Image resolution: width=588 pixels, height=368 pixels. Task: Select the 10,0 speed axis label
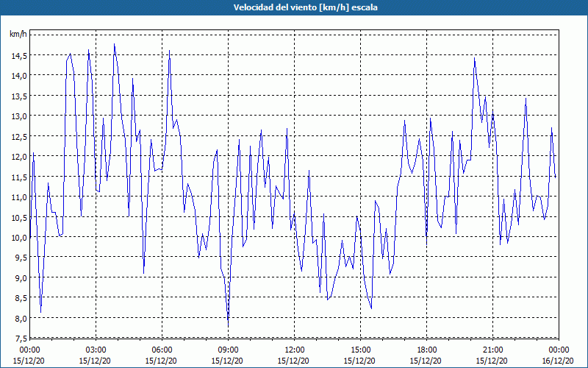point(19,238)
